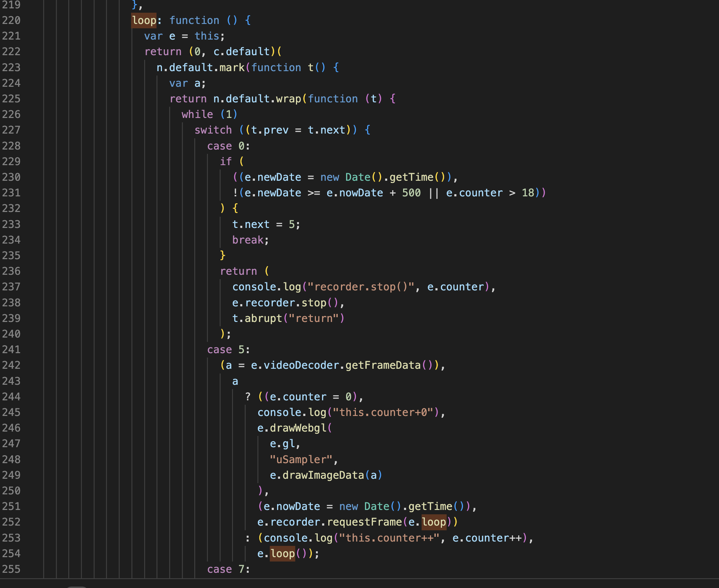Click highlighted 'loop' inside requestFrame call

[x=434, y=522]
